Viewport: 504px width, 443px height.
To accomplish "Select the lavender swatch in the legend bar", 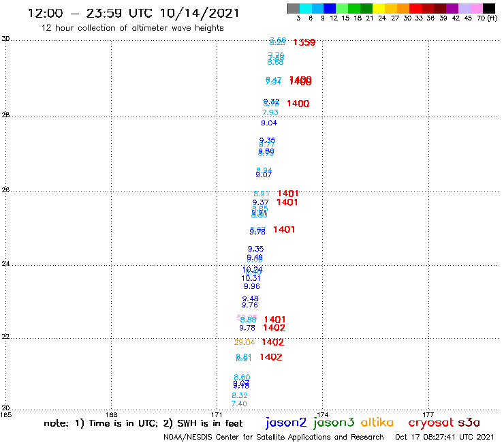I will tap(464, 8).
